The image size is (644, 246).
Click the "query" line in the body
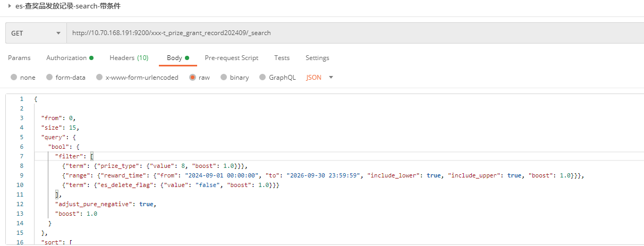click(x=58, y=137)
